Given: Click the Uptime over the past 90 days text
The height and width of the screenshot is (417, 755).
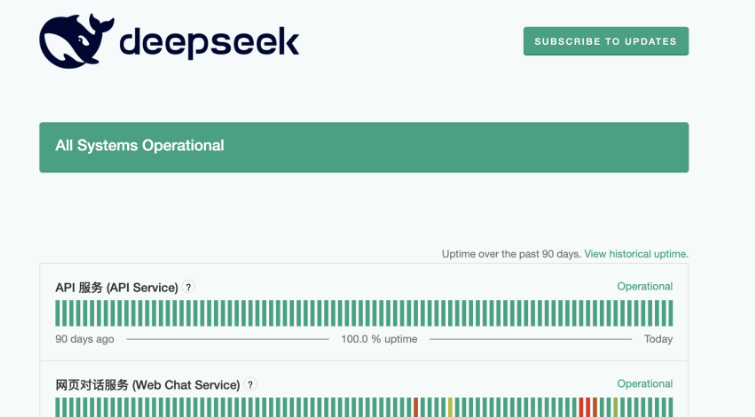Looking at the screenshot, I should click(x=511, y=254).
